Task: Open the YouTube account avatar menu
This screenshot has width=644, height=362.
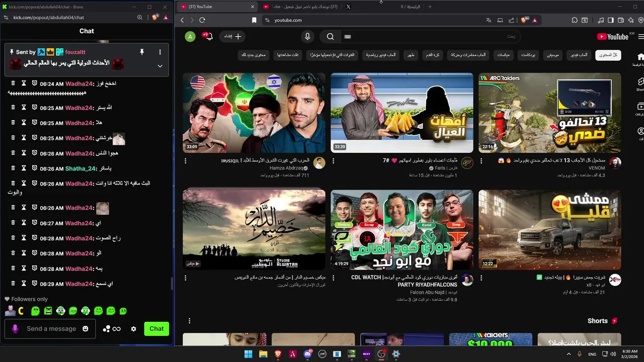Action: 190,36
